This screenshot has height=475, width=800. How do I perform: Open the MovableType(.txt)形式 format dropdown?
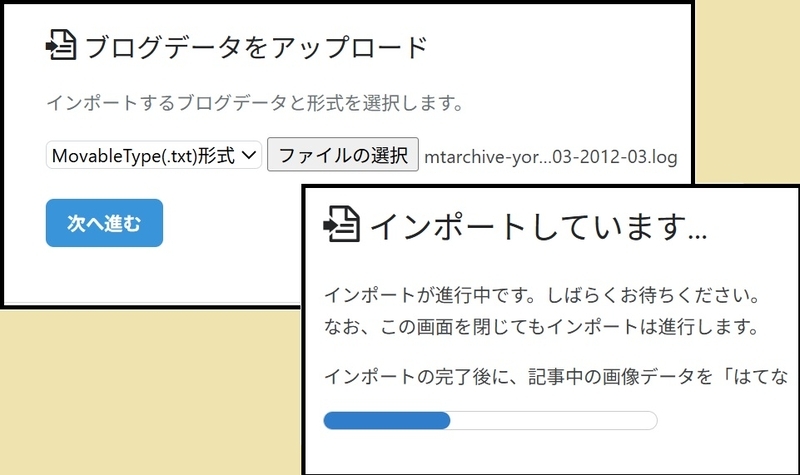click(x=154, y=155)
